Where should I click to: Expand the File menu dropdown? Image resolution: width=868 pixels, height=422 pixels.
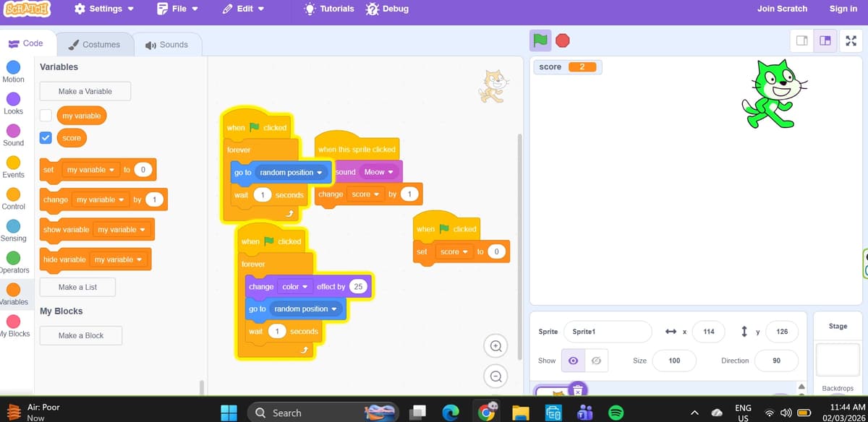pyautogui.click(x=178, y=9)
